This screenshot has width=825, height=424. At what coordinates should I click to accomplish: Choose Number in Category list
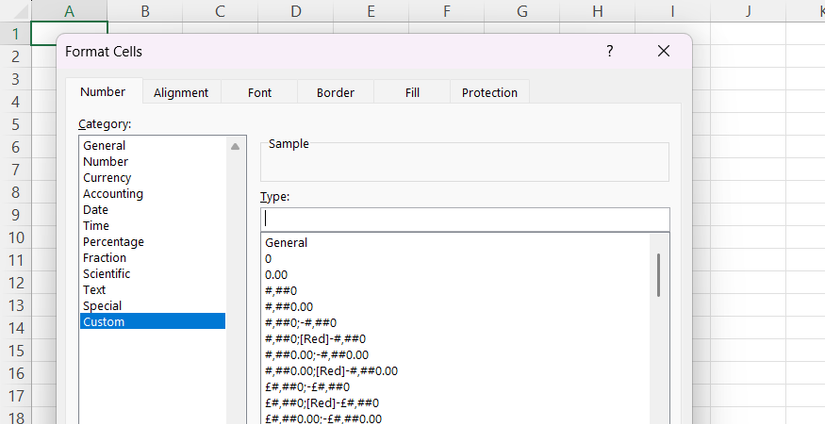[153, 161]
